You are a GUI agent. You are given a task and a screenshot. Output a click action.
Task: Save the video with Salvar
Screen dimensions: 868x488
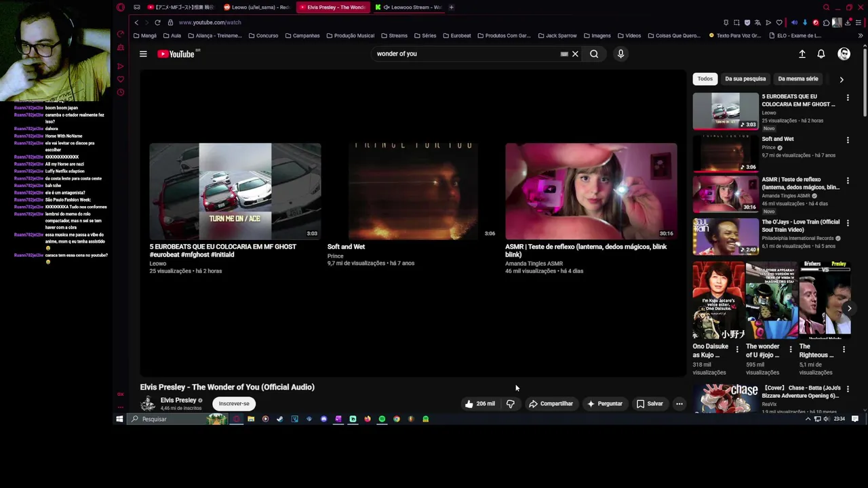coord(649,403)
